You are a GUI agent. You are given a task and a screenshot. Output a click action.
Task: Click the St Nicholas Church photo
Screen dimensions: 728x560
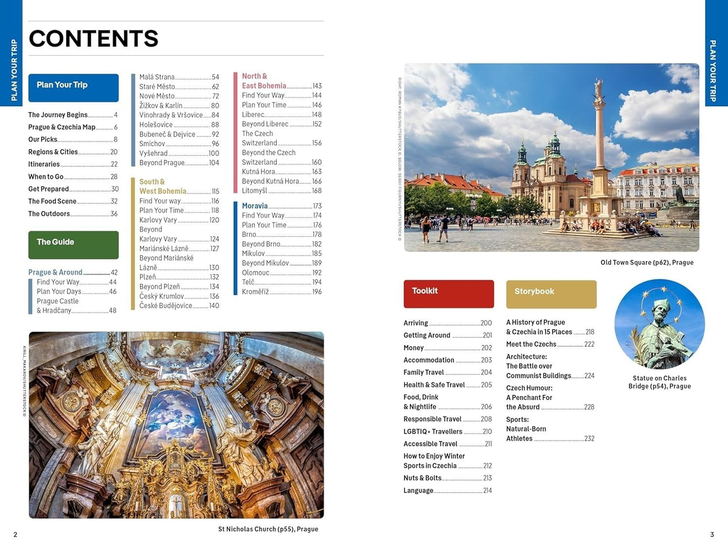point(177,424)
